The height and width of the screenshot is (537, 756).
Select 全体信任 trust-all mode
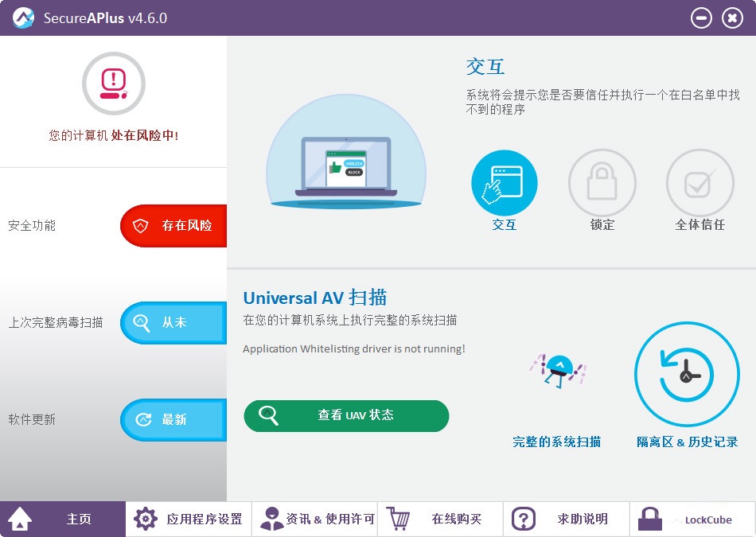(x=699, y=181)
